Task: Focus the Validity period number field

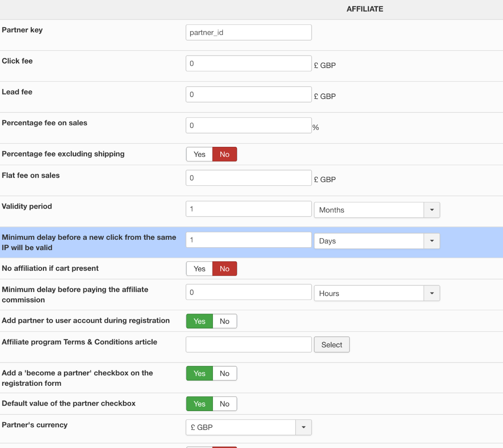Action: 249,209
